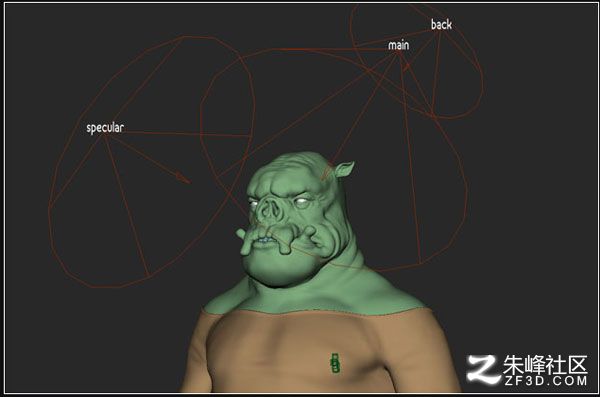Screen dimensions: 600x397
Task: Select the specular light's cone circle outline
Action: [152, 162]
